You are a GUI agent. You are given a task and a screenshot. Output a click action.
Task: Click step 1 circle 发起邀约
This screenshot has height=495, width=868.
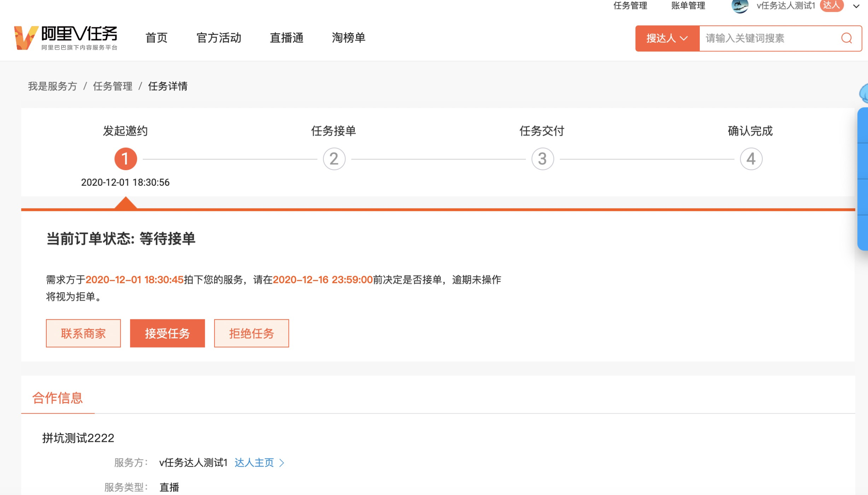125,159
